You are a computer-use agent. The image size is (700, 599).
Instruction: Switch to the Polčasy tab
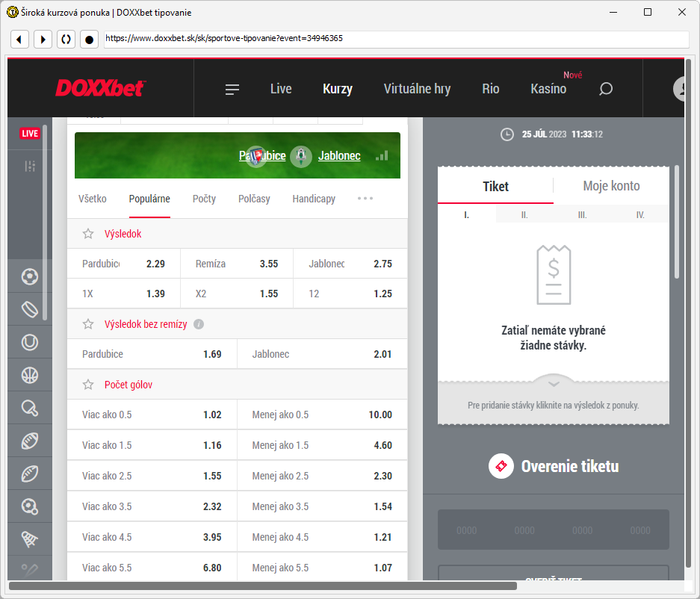pyautogui.click(x=254, y=199)
